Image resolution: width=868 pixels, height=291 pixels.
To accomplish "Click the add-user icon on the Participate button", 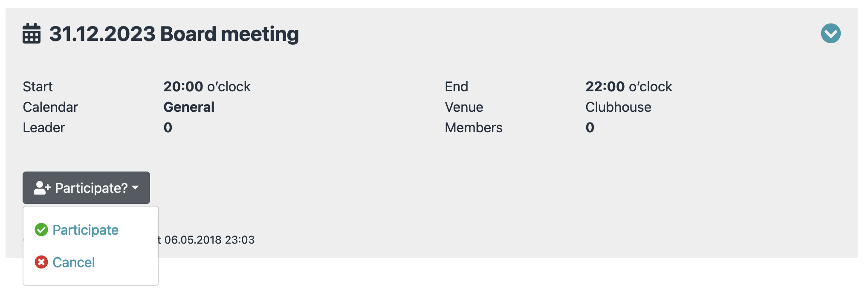I will (42, 188).
